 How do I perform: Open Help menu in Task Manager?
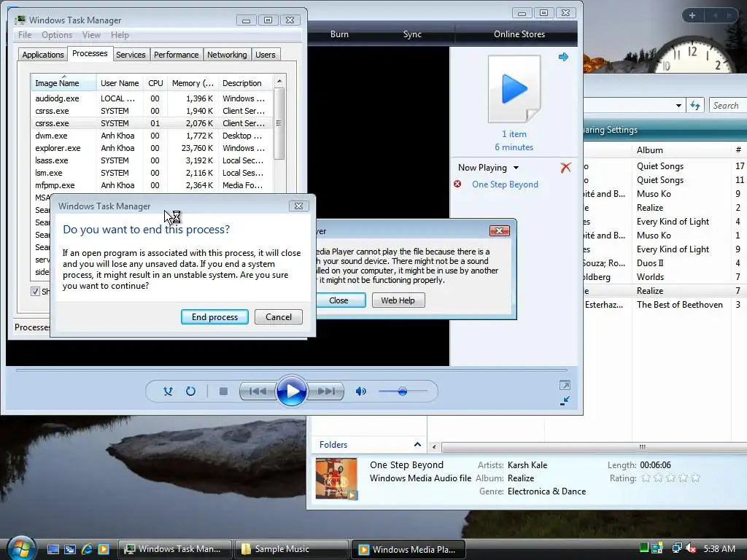120,35
